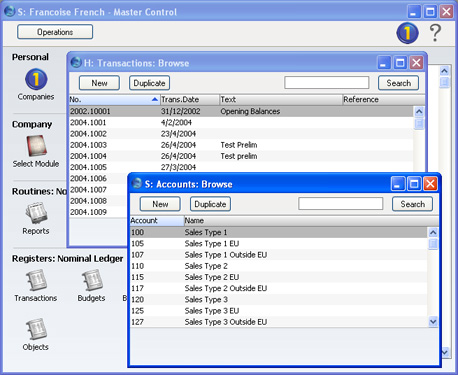Screen dimensions: 458x375
Task: Select transaction 2004.1002
Action: click(x=241, y=134)
